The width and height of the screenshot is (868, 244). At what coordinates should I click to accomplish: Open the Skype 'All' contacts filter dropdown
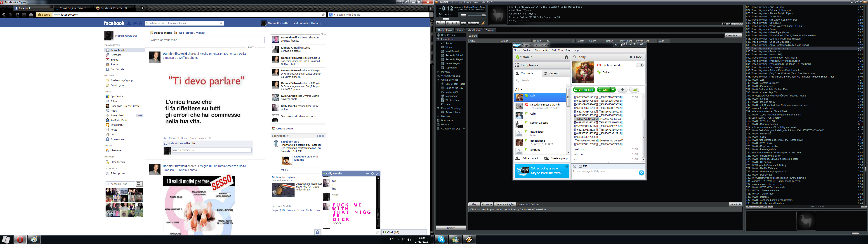519,90
